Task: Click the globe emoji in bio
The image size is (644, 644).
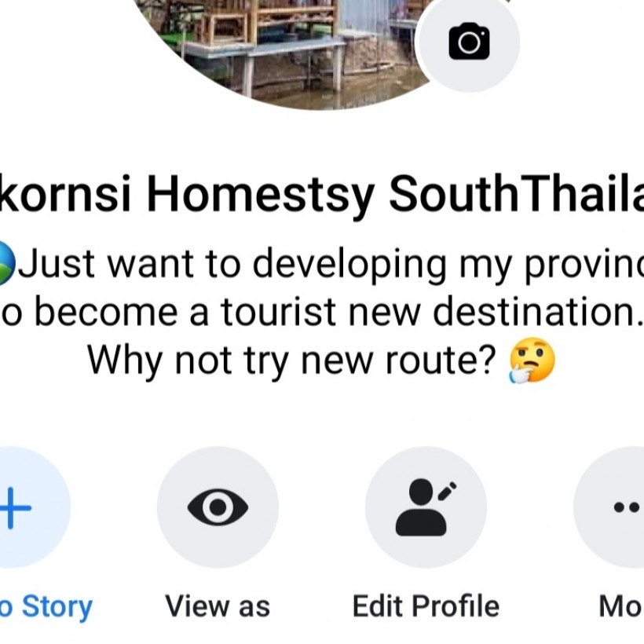Action: click(6, 263)
